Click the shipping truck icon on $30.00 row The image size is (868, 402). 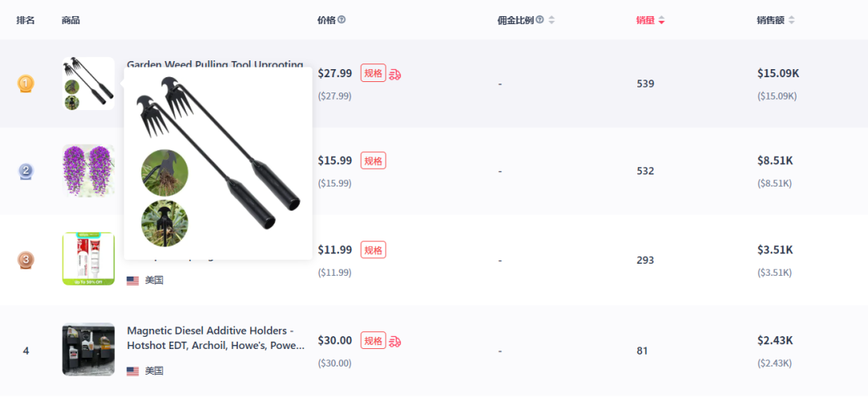tap(395, 341)
